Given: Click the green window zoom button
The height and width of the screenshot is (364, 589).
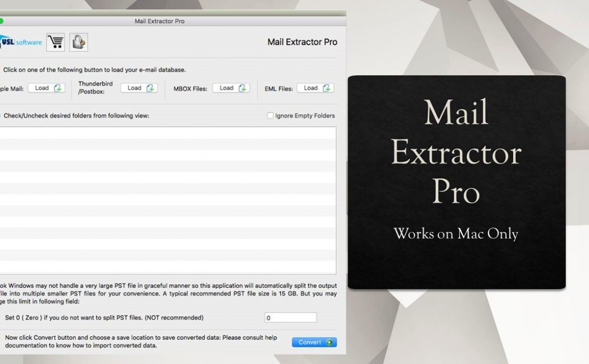Looking at the screenshot, I should point(1,21).
